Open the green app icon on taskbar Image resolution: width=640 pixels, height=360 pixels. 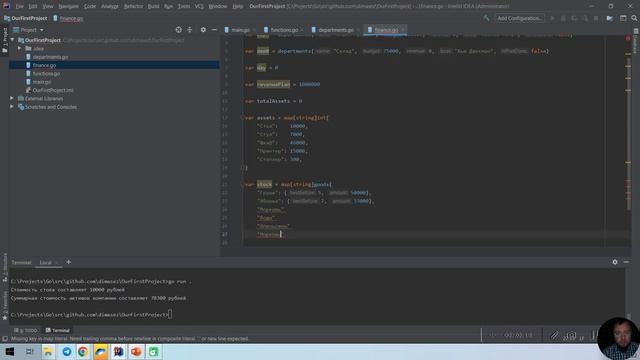[x=153, y=351]
